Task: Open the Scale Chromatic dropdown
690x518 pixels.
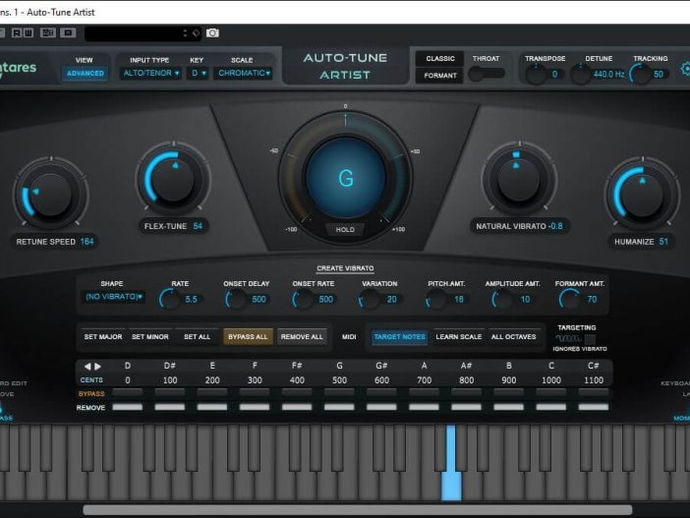Action: 243,73
